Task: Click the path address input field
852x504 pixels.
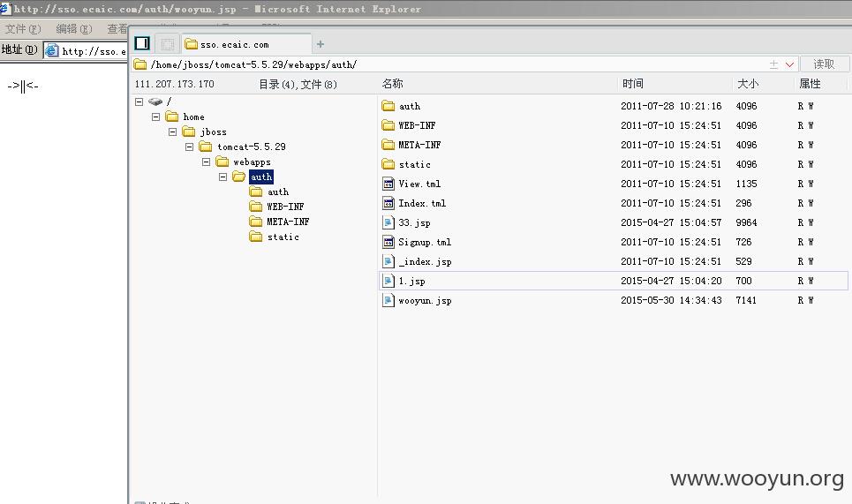Action: (x=456, y=64)
